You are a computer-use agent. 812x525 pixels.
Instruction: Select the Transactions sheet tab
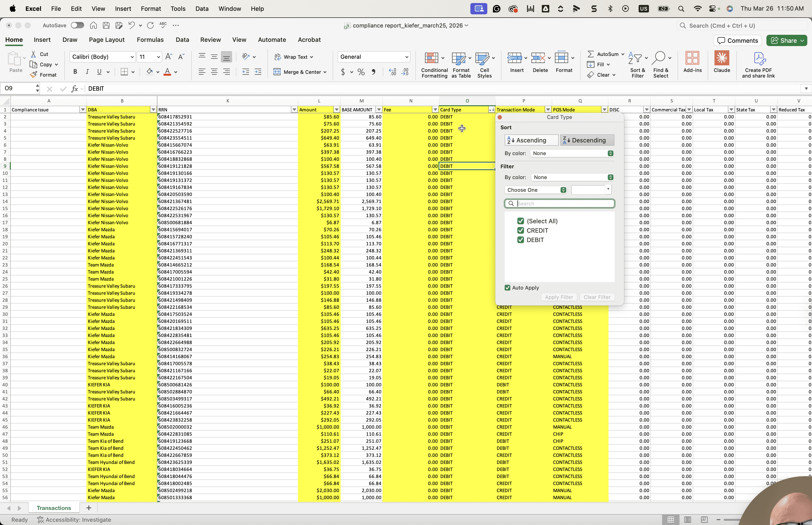[54, 508]
